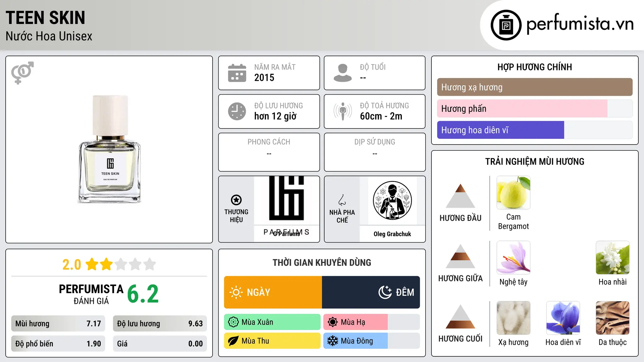Click the pink Hương phấn accord bar
This screenshot has width=644, height=362.
click(x=522, y=109)
